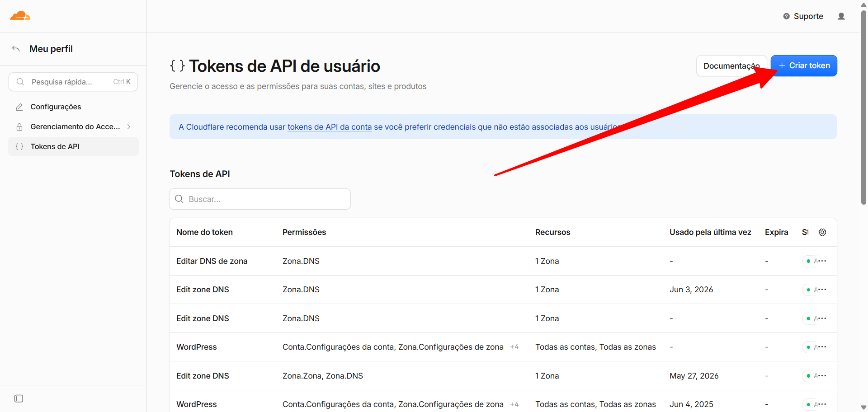Viewport: 868px width, 412px height.
Task: Go back using the Meu perfil arrow
Action: tap(16, 49)
